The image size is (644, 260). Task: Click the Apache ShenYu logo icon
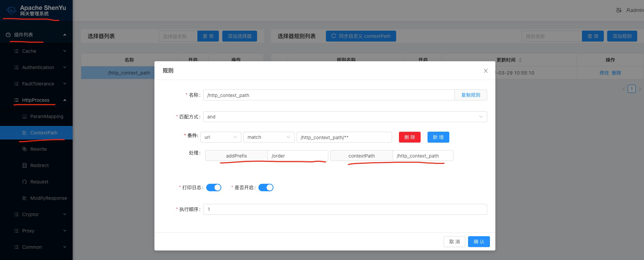[x=11, y=10]
